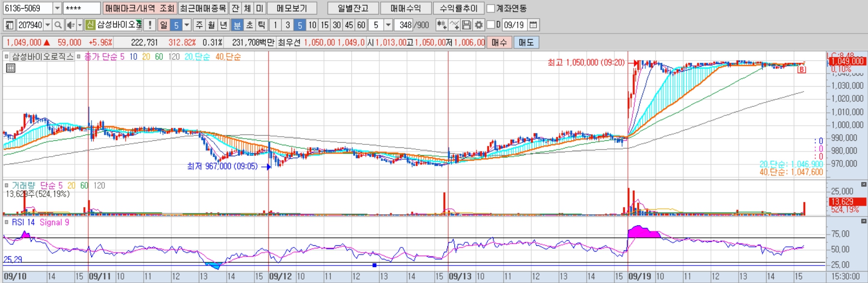Viewport: 868px width, 283px height.
Task: Set interval to 45 minutes
Action: [x=349, y=25]
